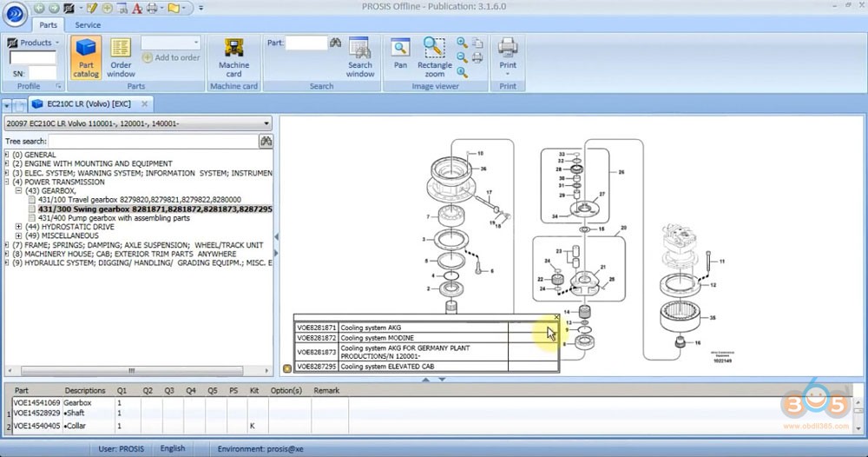Open the Profile group dialog launcher
868x457 pixels.
click(x=58, y=86)
